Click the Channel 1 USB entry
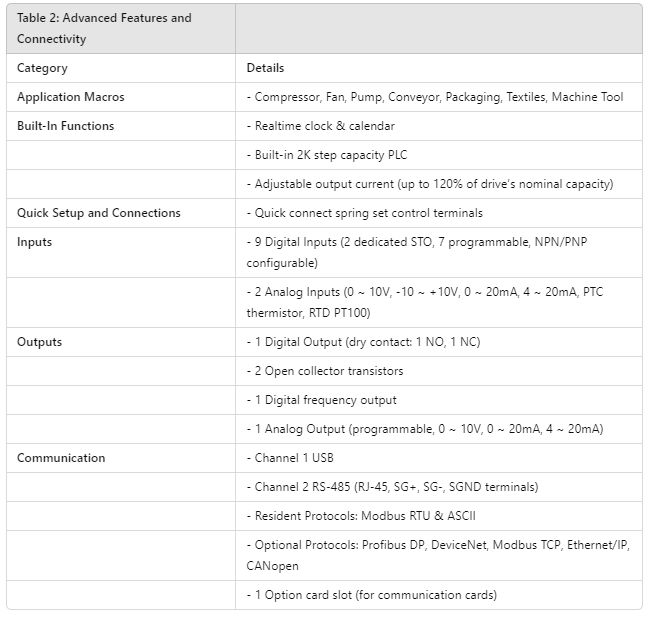 tap(291, 458)
